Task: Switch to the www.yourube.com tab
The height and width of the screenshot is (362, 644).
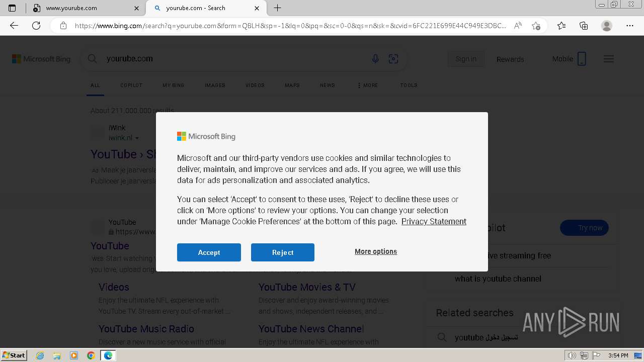Action: 85,8
